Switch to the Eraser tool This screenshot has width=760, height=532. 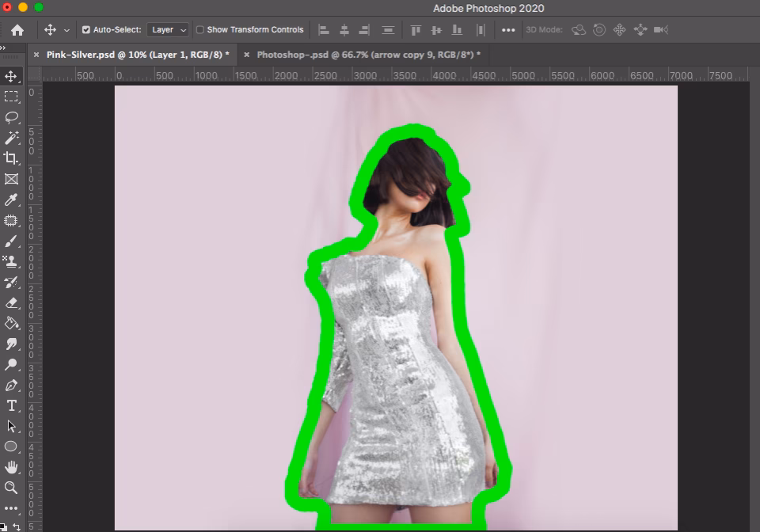click(x=11, y=302)
